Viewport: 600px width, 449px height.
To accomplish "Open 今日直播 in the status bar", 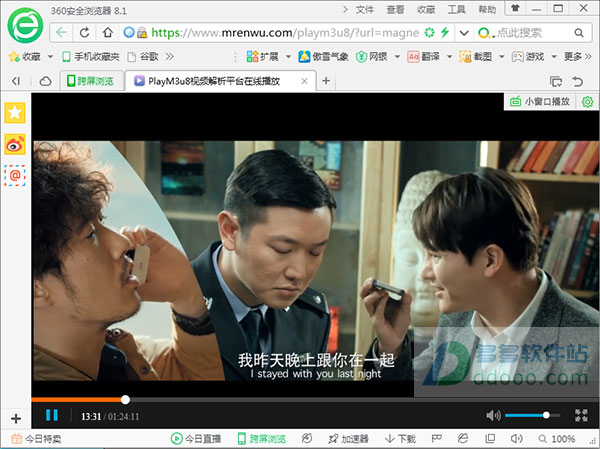I will click(x=196, y=439).
